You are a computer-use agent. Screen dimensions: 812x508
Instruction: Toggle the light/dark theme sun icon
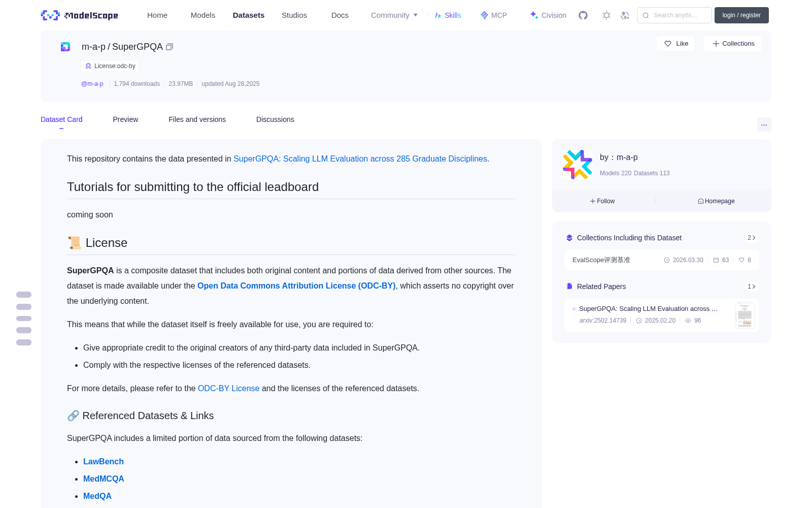pyautogui.click(x=606, y=15)
